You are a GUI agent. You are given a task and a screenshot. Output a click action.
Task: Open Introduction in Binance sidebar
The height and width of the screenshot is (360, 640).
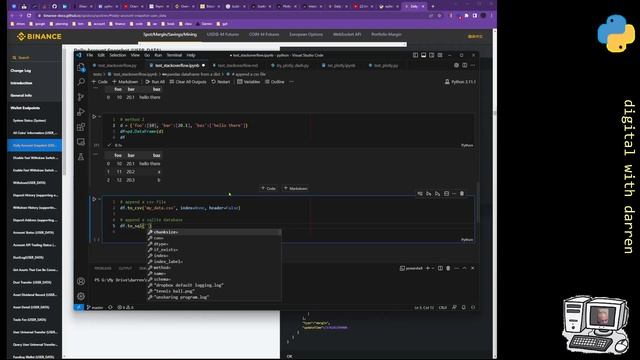(x=21, y=83)
